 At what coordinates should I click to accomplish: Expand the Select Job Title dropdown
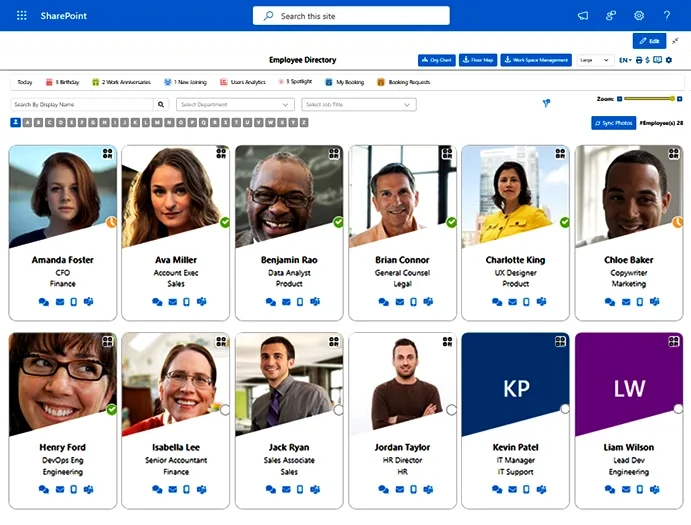coord(358,104)
